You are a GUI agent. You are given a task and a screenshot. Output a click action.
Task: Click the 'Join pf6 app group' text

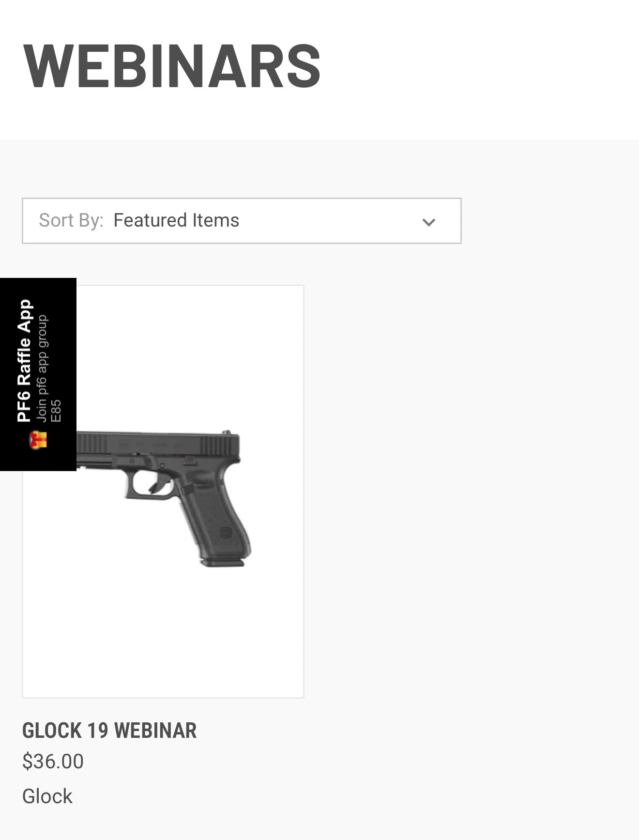click(42, 368)
